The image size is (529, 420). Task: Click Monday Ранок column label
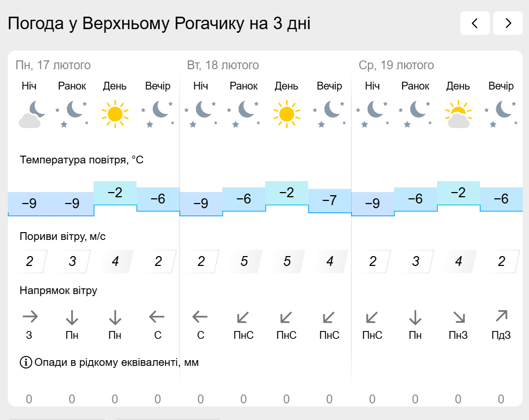click(x=72, y=86)
